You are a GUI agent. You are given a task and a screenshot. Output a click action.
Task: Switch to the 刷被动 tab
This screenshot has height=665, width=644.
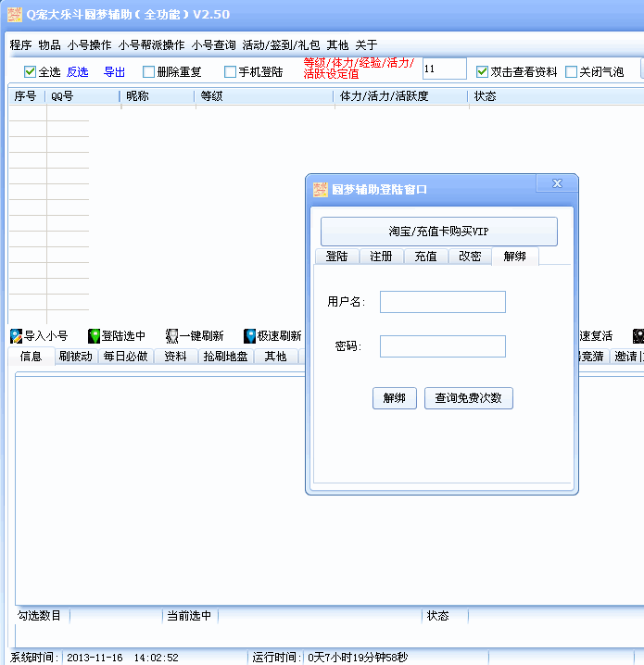click(76, 357)
